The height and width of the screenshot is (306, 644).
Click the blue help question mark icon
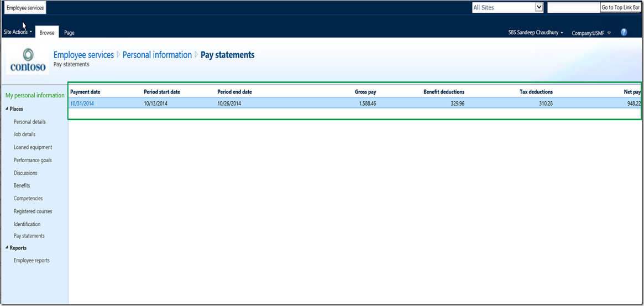(624, 33)
